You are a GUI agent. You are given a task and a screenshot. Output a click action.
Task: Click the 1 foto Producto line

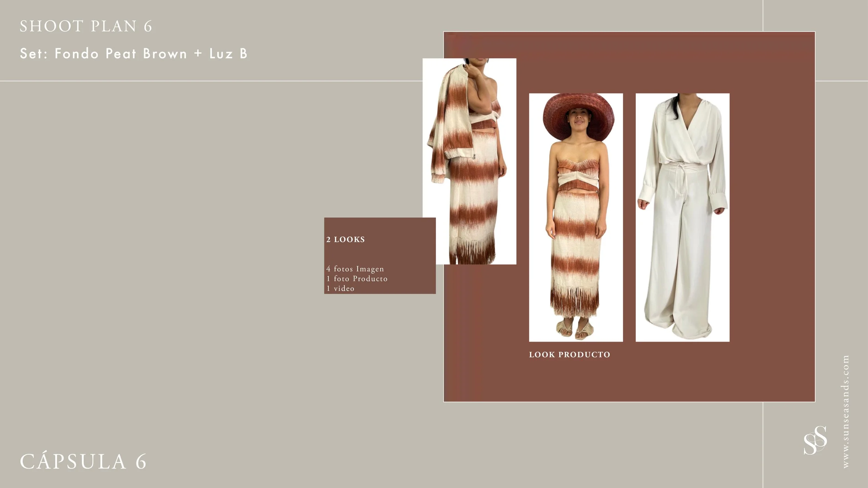click(357, 279)
